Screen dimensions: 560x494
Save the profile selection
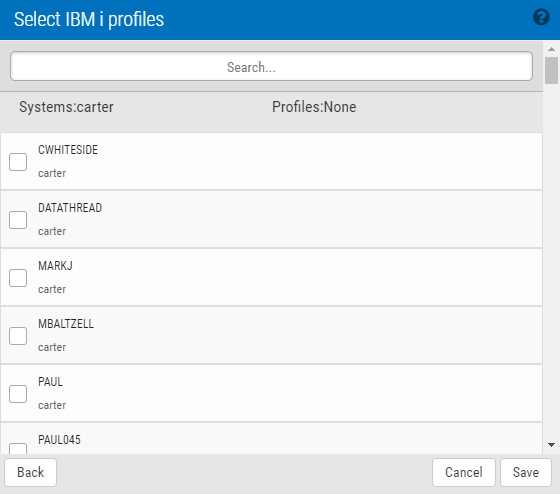pos(526,472)
